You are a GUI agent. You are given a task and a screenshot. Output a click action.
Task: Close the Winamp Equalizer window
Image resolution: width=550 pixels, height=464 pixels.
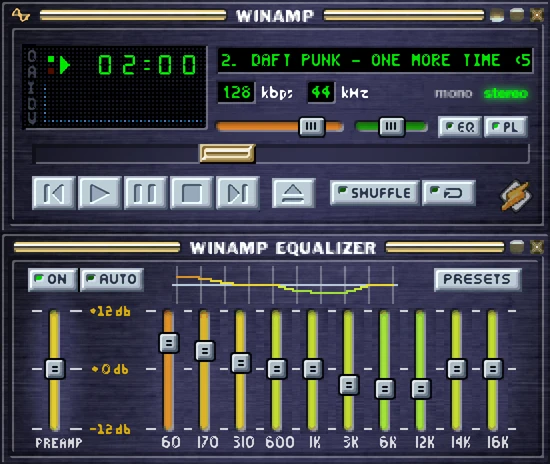coord(537,247)
